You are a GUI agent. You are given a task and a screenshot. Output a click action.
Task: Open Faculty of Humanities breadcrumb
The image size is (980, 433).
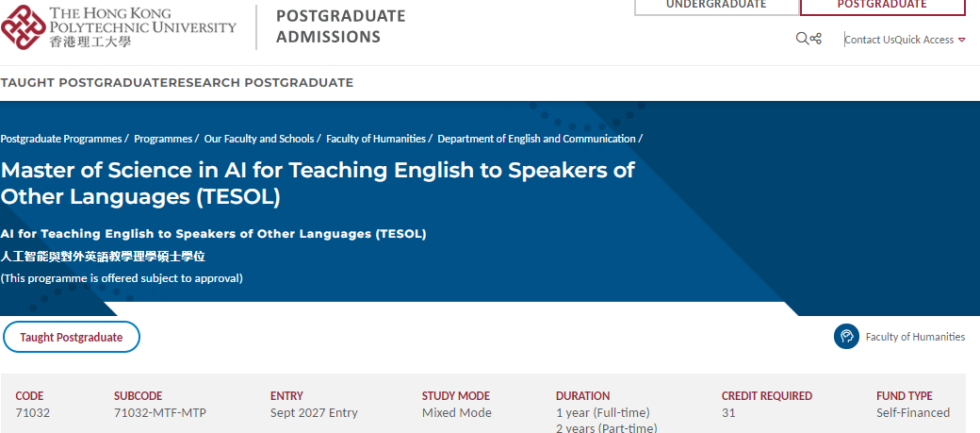[376, 139]
